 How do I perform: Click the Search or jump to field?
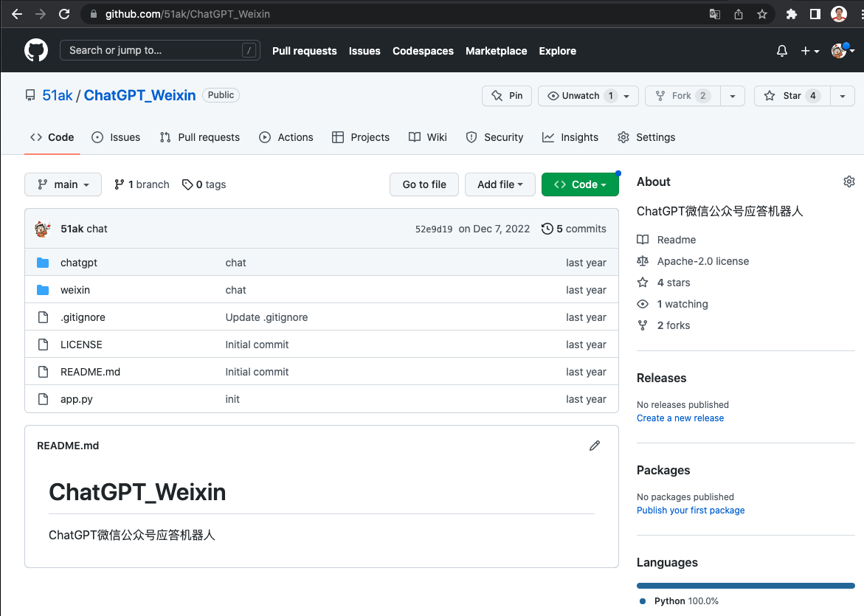click(159, 50)
